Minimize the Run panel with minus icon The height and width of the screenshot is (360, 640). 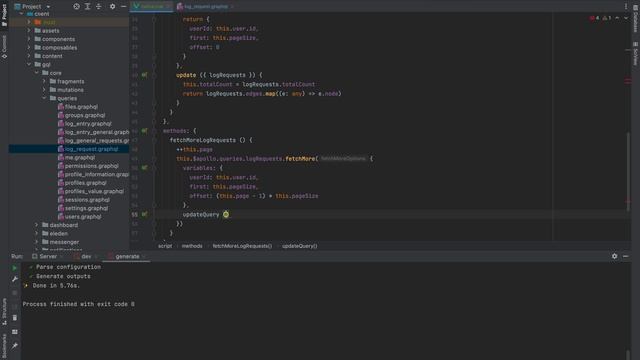tap(625, 256)
